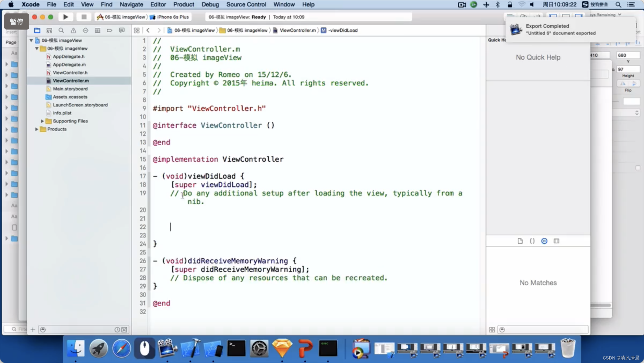Collapse the 06-模拟 imageView project root
Image resolution: width=644 pixels, height=363 pixels.
coord(31,40)
